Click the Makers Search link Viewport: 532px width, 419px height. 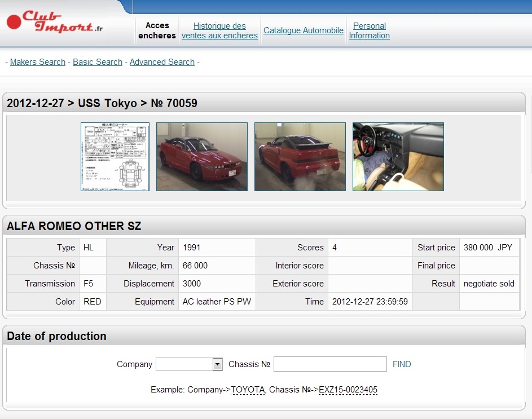pos(38,62)
